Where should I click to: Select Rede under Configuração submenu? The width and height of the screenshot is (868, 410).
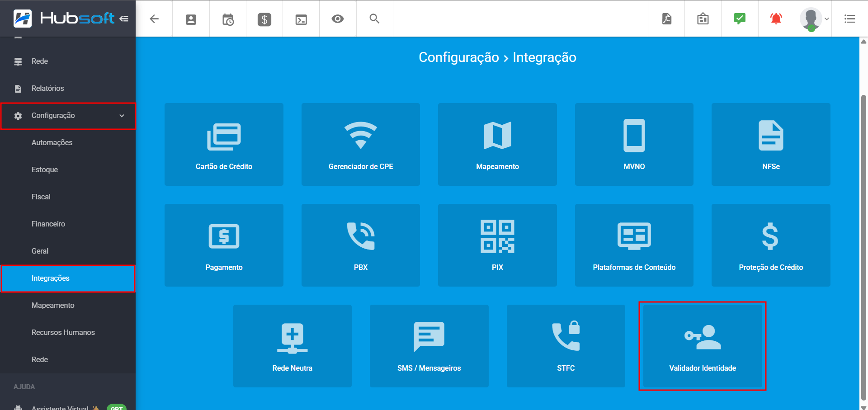[68, 359]
